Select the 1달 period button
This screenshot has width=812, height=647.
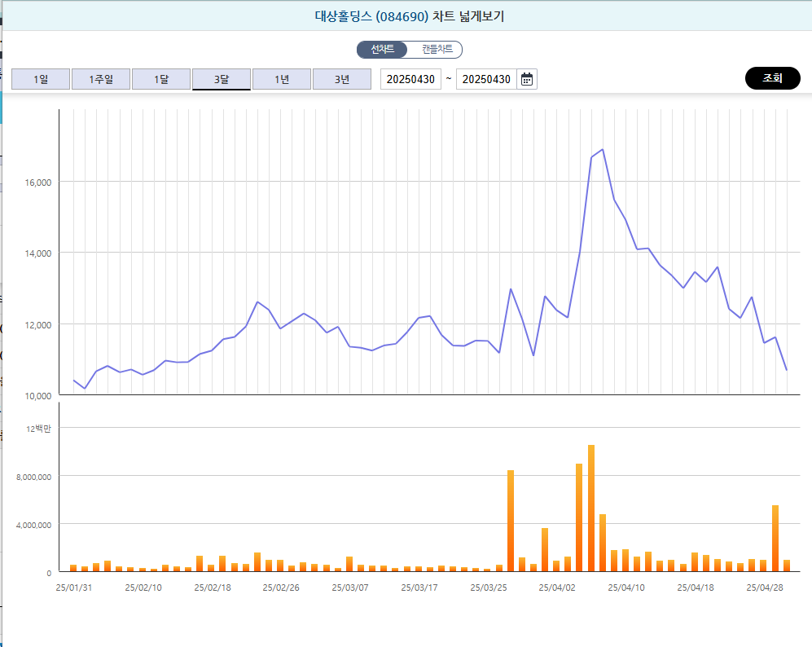pos(160,78)
